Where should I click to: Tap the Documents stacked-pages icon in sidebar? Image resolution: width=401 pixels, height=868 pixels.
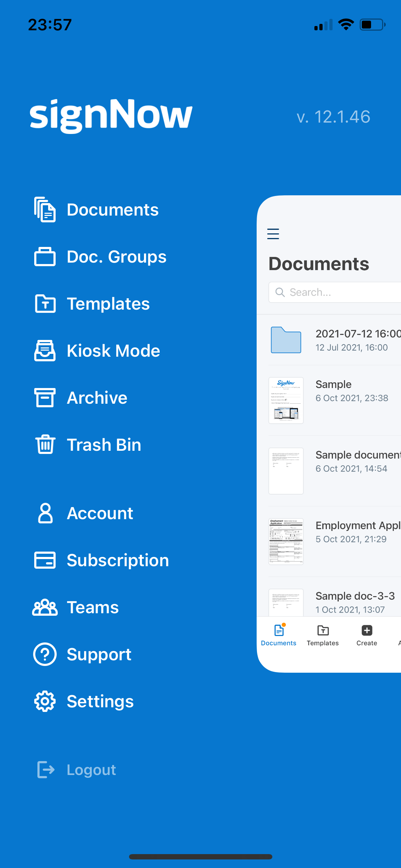tap(45, 210)
